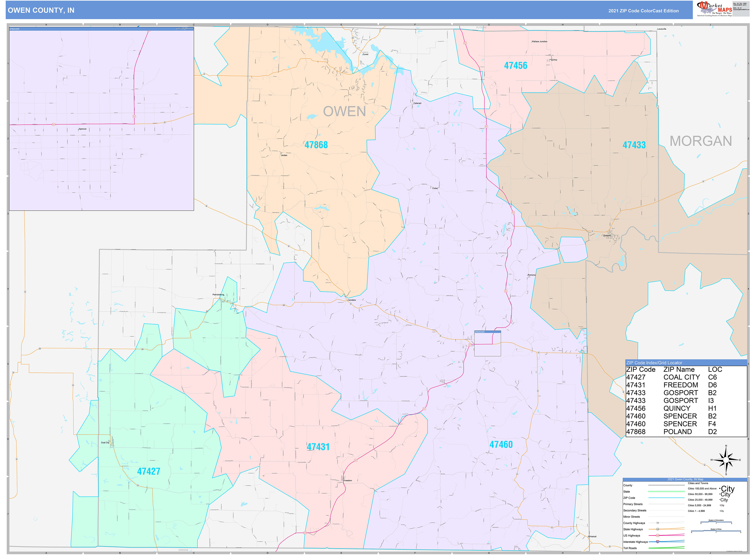Click the Quincy town label on the map

pos(554,60)
